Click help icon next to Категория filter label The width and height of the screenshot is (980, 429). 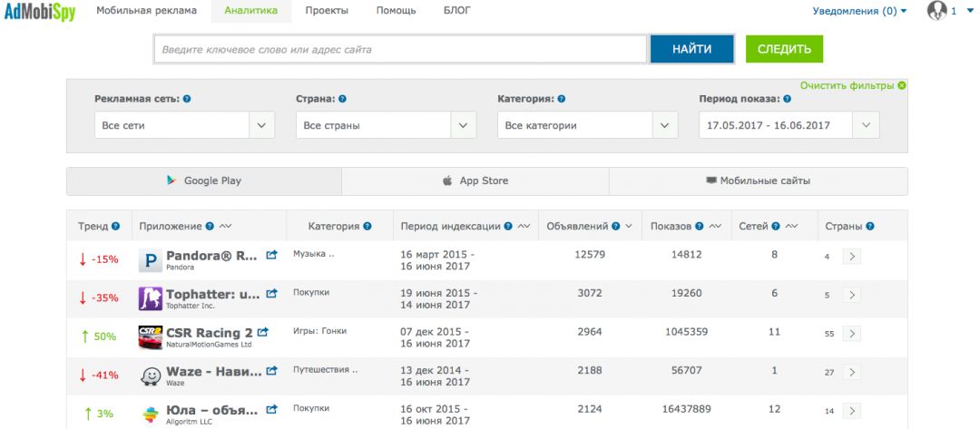pos(562,99)
